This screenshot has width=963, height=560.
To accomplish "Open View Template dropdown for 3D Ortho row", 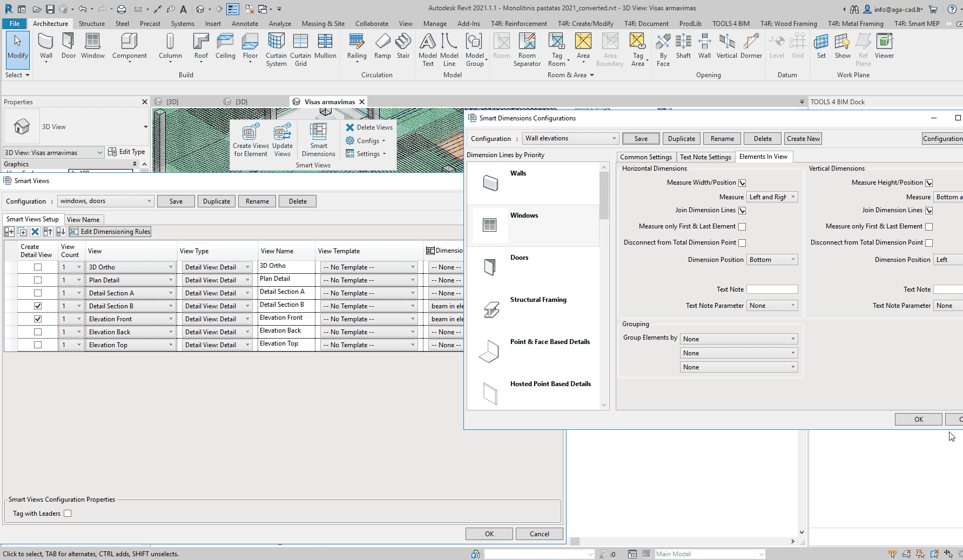I will [x=369, y=267].
